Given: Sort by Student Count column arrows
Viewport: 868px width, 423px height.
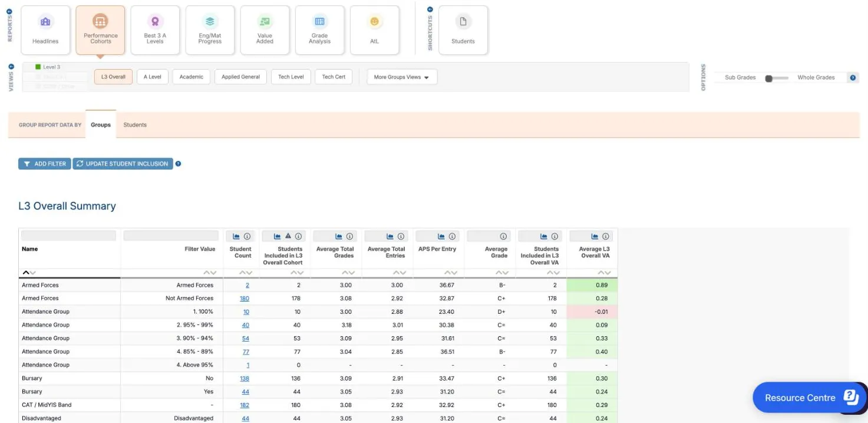Looking at the screenshot, I should pos(246,273).
